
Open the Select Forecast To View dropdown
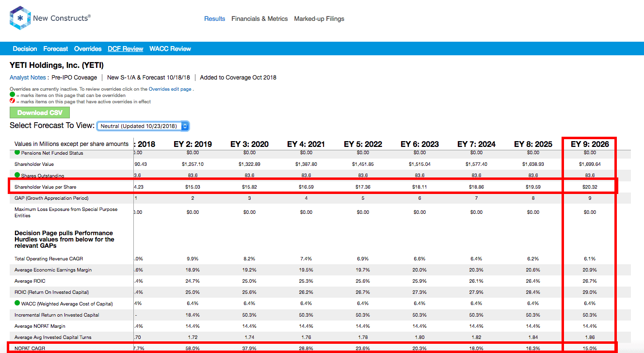pyautogui.click(x=143, y=126)
